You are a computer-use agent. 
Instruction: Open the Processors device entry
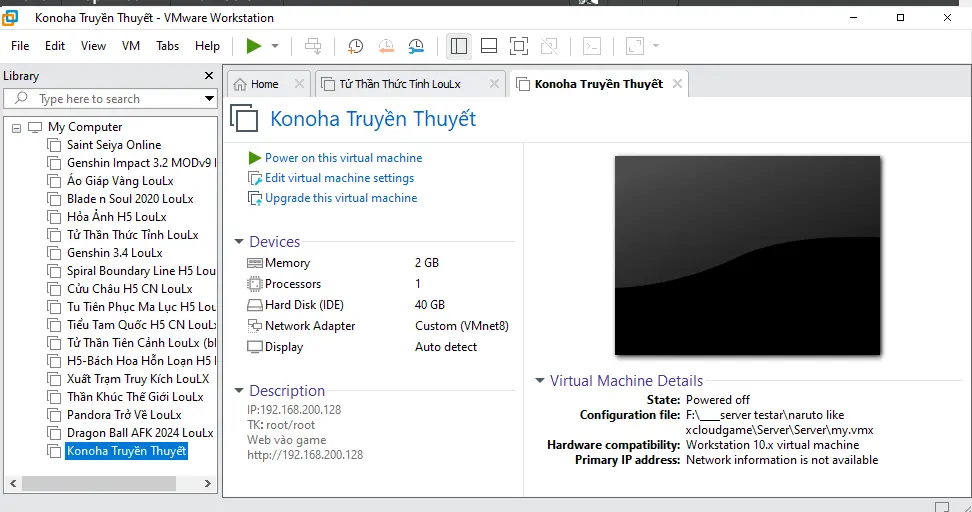tap(285, 284)
